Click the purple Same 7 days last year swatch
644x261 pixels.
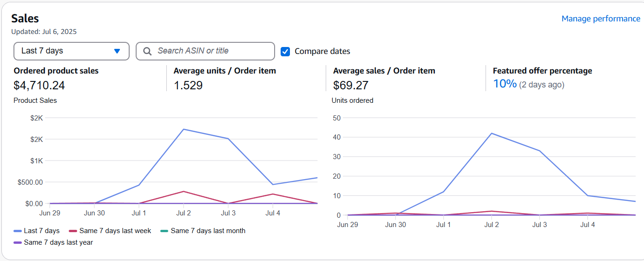18,243
